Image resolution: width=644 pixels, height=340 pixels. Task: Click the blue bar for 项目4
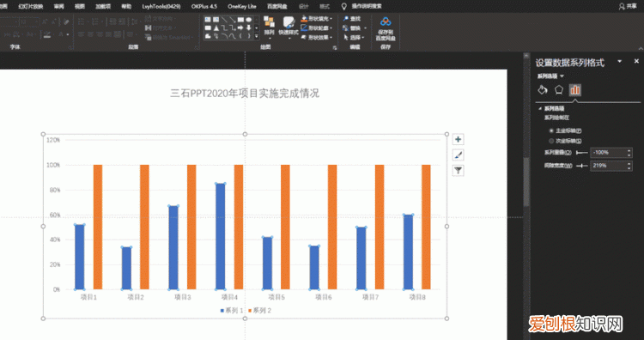tap(221, 236)
